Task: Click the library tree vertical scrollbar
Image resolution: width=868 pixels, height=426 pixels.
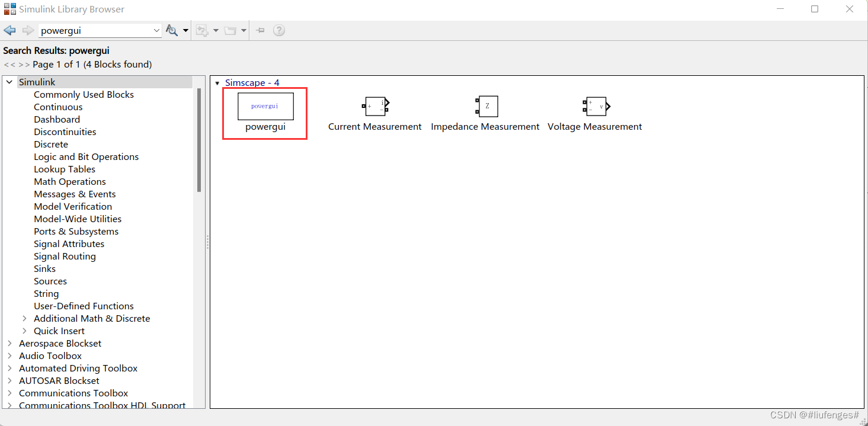Action: coord(199,140)
